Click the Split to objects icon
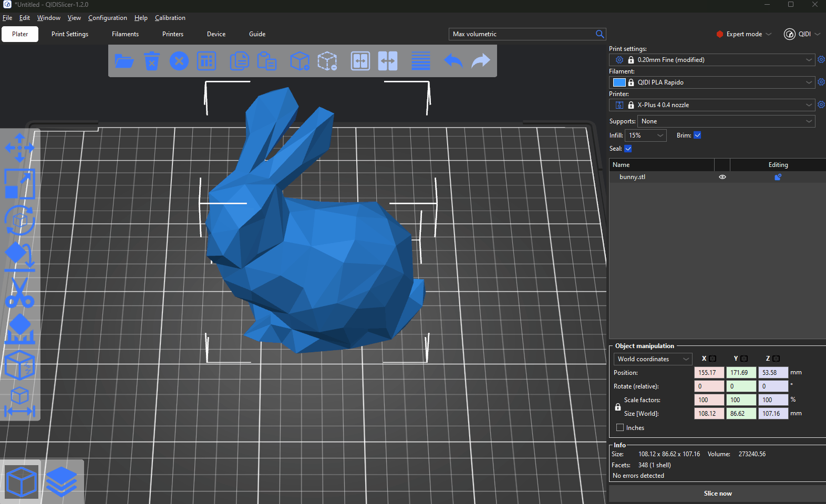This screenshot has height=504, width=826. [x=360, y=61]
